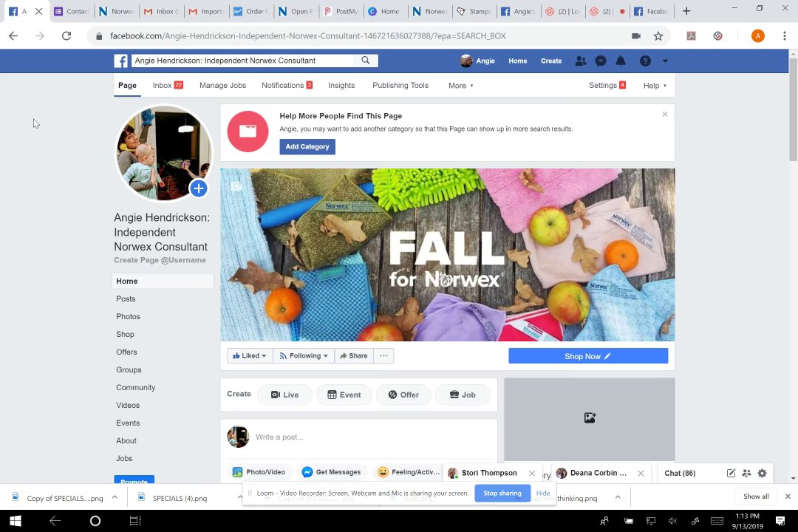Bookmark this page with star icon
The width and height of the screenshot is (798, 532).
(658, 36)
